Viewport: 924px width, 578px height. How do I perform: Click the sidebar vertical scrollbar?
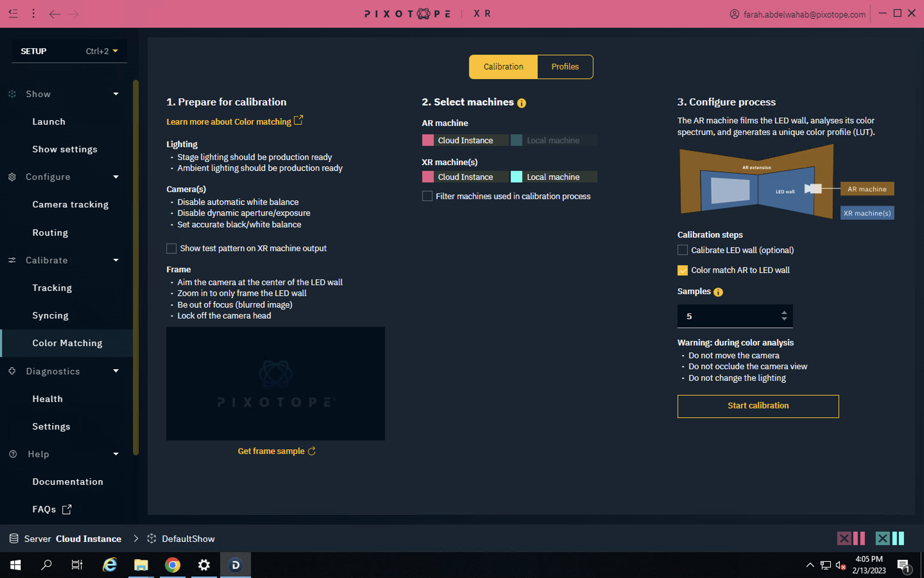coord(135,267)
